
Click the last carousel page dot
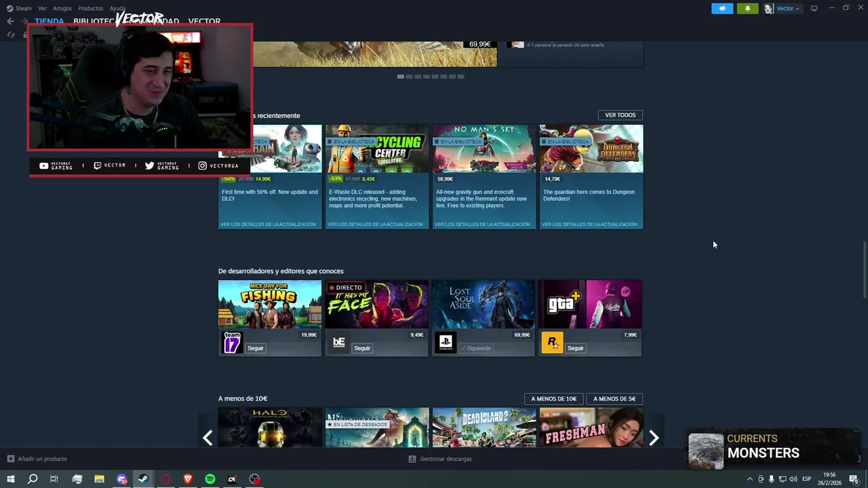point(461,77)
